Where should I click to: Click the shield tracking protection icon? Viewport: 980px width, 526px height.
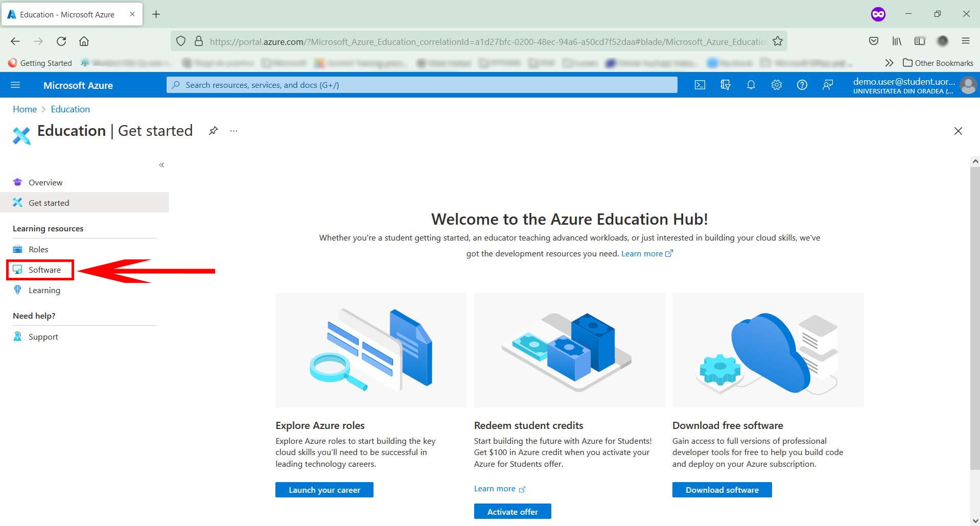click(181, 41)
